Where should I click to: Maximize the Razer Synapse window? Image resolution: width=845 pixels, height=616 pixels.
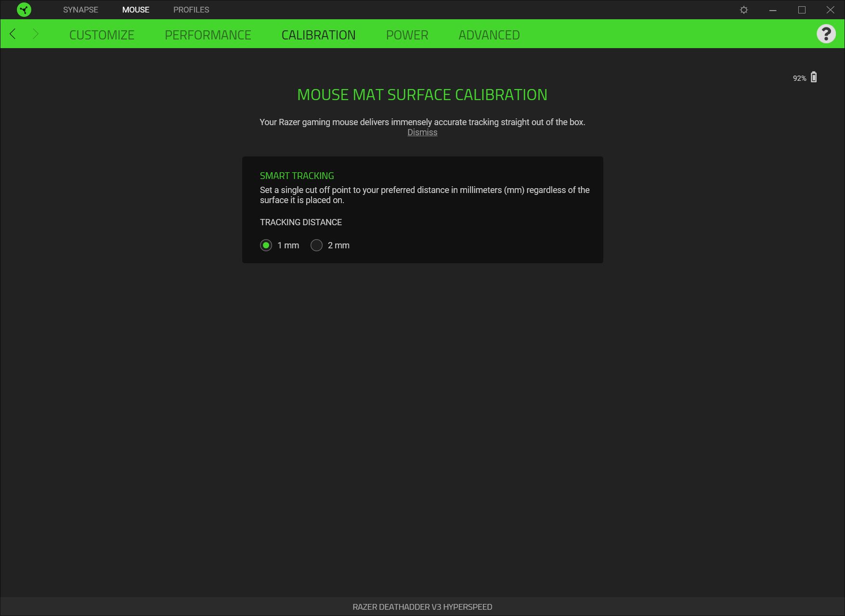802,10
